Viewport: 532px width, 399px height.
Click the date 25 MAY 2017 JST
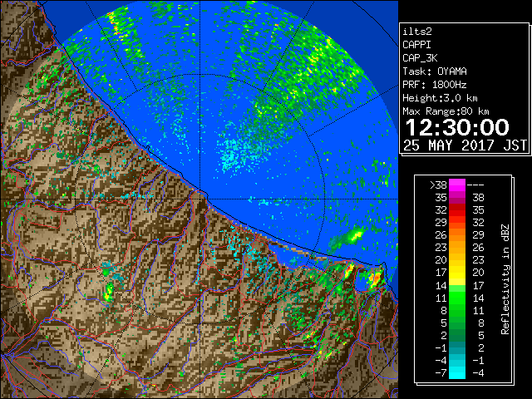tap(465, 145)
